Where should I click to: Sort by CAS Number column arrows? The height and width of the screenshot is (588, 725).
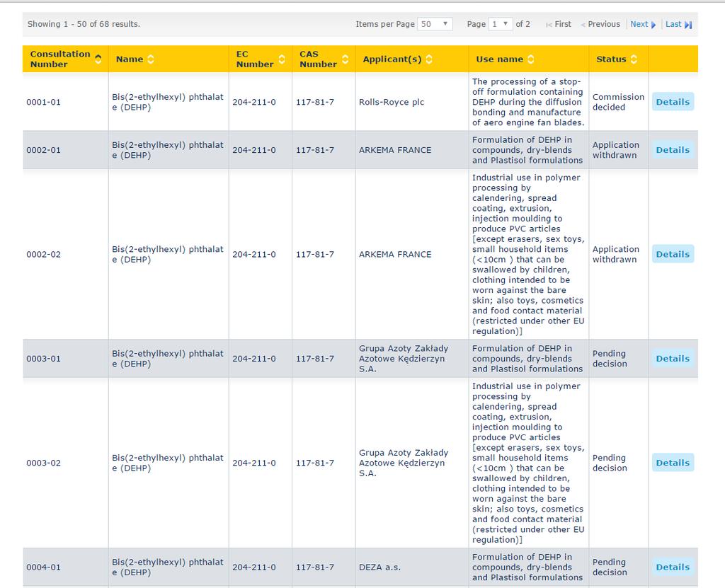[345, 59]
